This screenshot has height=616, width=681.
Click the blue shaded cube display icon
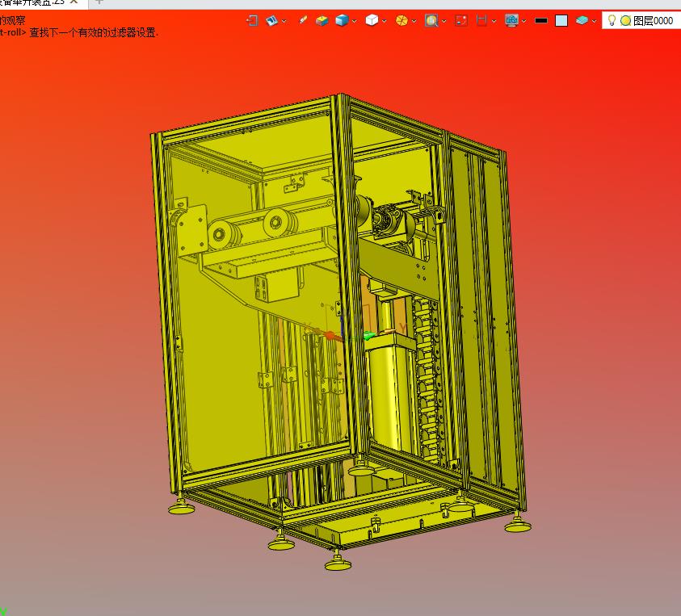[342, 20]
